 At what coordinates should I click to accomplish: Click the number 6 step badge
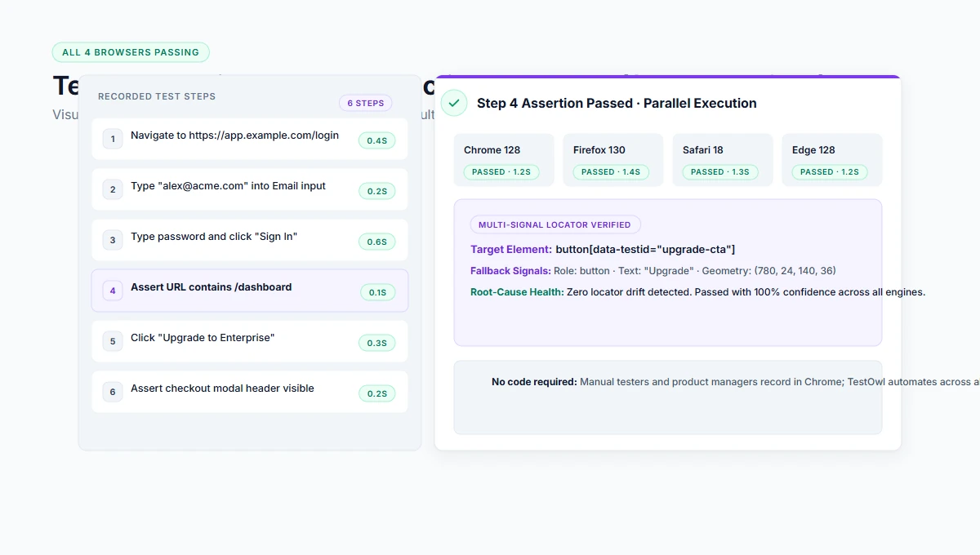[113, 392]
